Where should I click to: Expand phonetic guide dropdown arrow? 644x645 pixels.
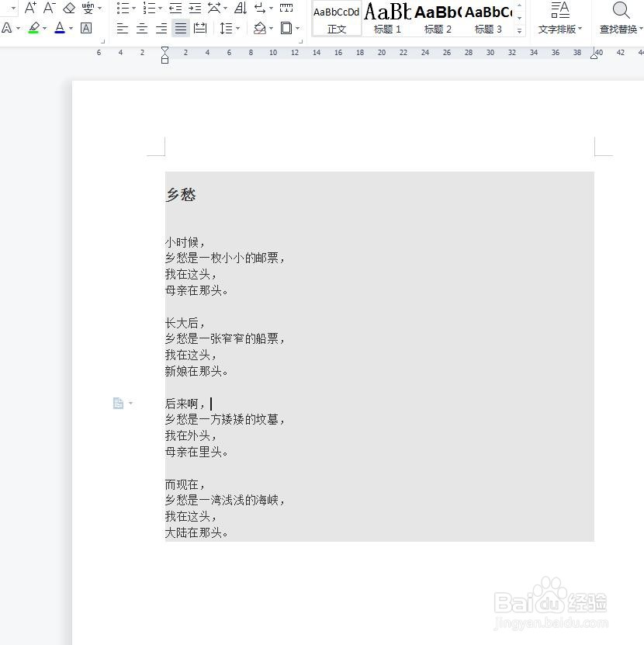(x=99, y=9)
